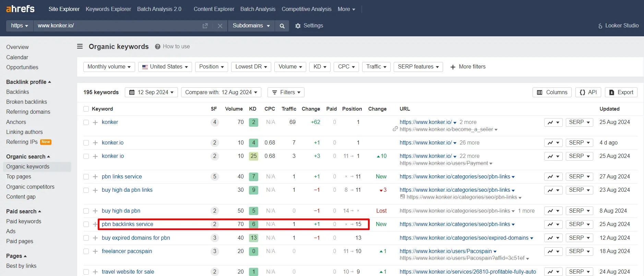Add 'pbn links service' with plus icon
Screen dimensions: 644x276
pos(95,177)
